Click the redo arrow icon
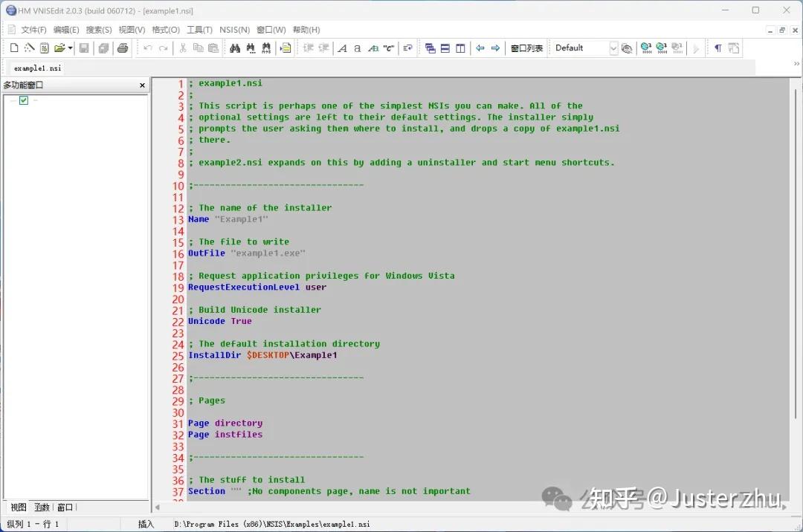 click(164, 48)
